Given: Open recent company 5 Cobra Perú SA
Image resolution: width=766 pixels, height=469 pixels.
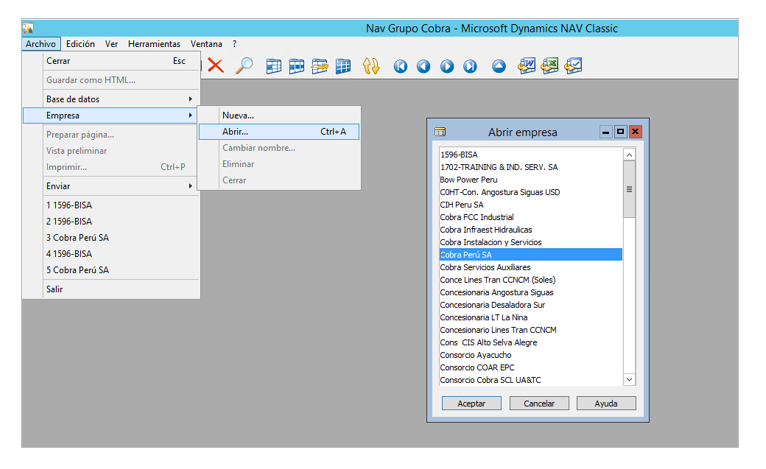Looking at the screenshot, I should coord(111,270).
